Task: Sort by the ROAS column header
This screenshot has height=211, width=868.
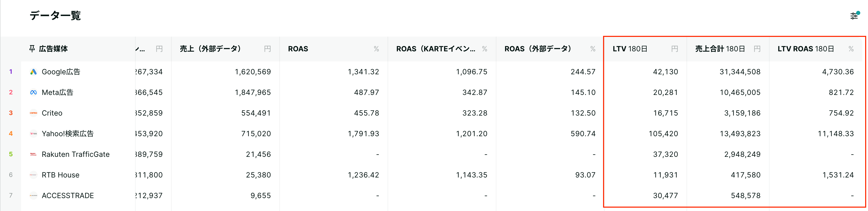Action: coord(298,49)
